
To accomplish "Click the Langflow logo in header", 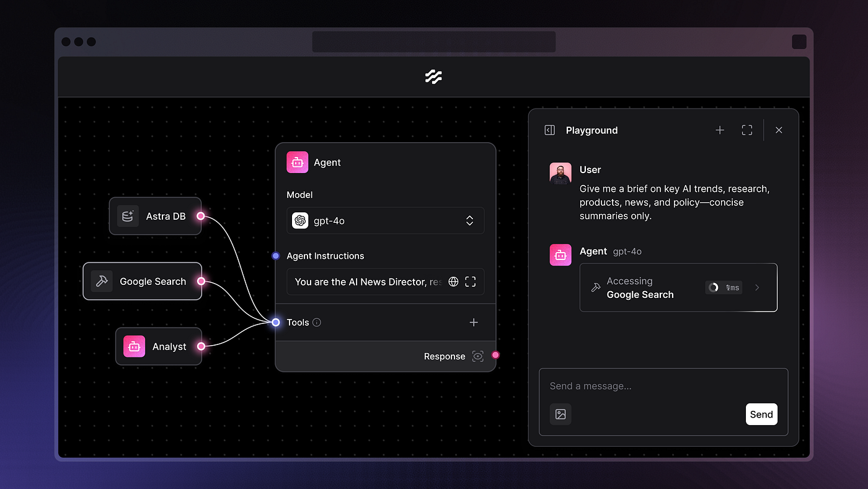I will click(433, 76).
